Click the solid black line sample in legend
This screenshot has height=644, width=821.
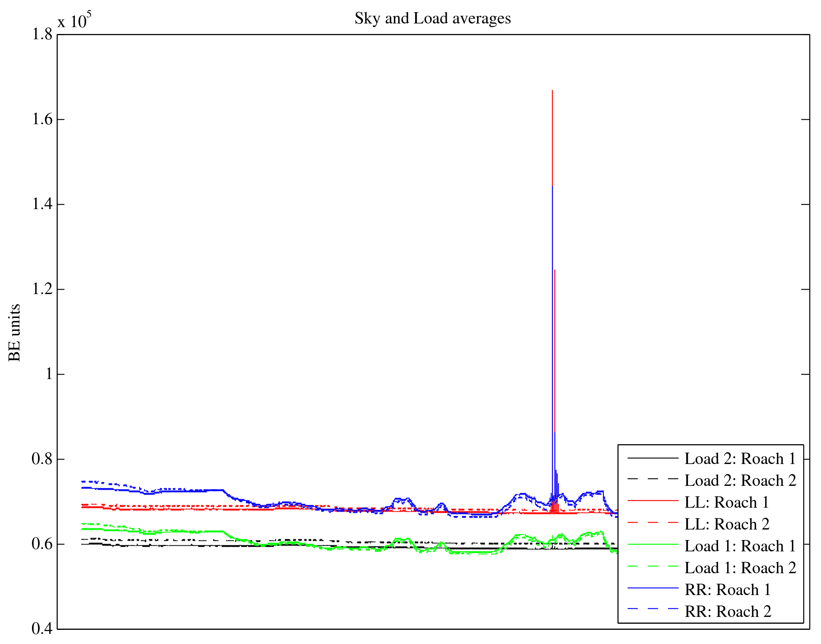(x=653, y=458)
